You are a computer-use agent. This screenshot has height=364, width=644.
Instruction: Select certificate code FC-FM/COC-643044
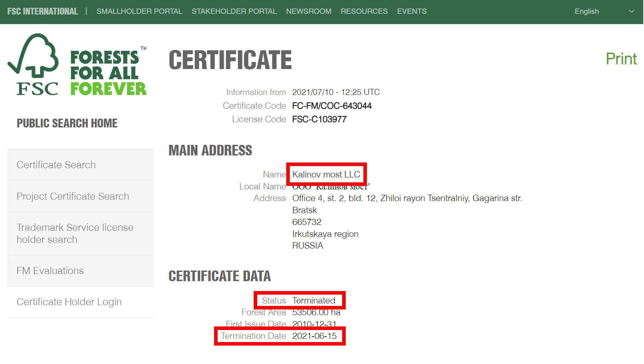tap(332, 106)
